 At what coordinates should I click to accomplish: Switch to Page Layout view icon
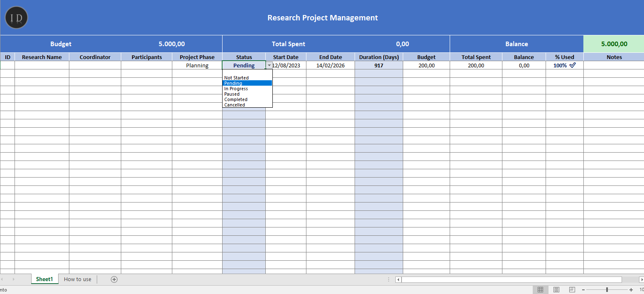click(556, 289)
